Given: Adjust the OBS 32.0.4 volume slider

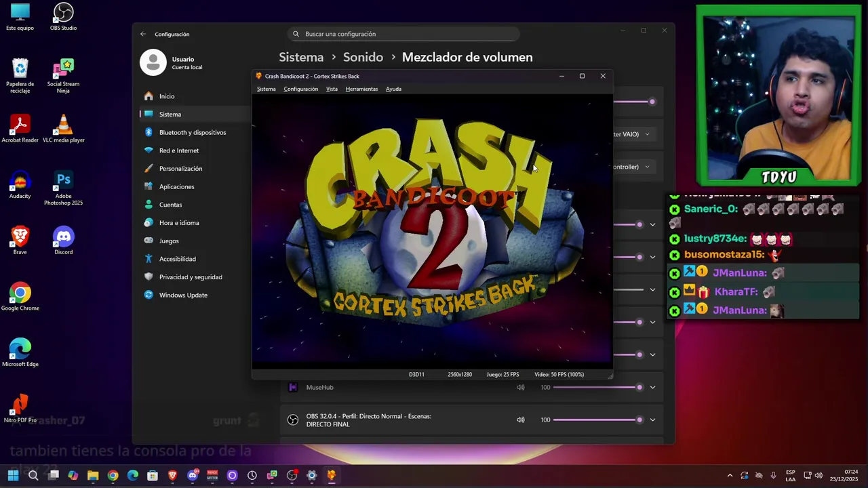Looking at the screenshot, I should (597, 420).
